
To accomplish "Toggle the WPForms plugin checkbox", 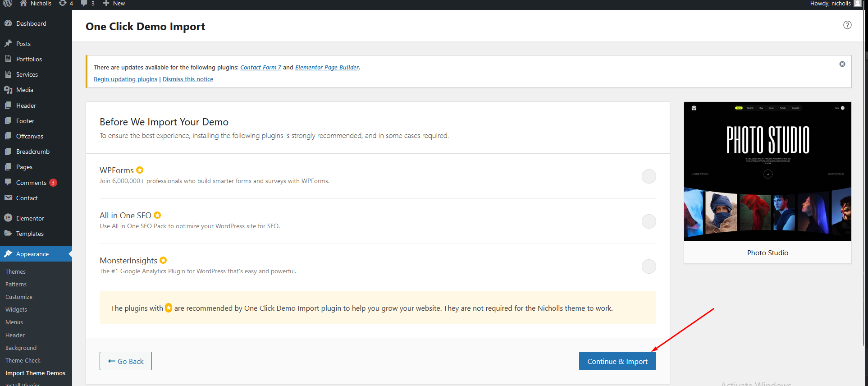I will [x=649, y=176].
